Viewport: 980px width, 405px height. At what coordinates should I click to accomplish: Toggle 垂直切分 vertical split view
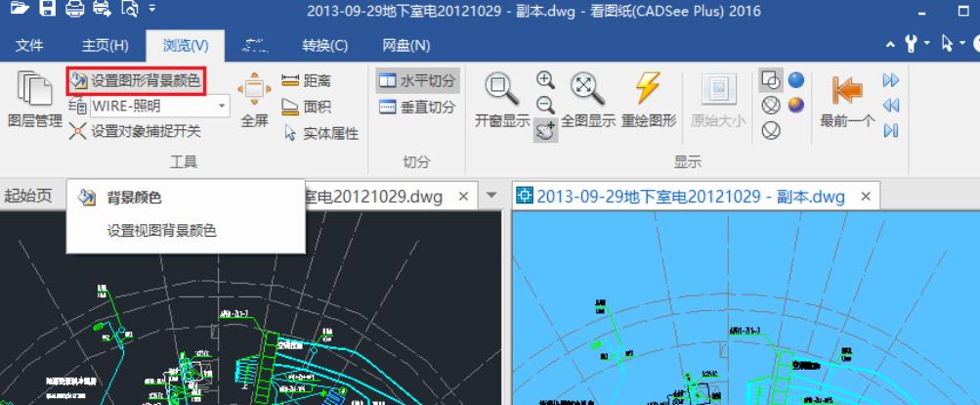pyautogui.click(x=417, y=107)
